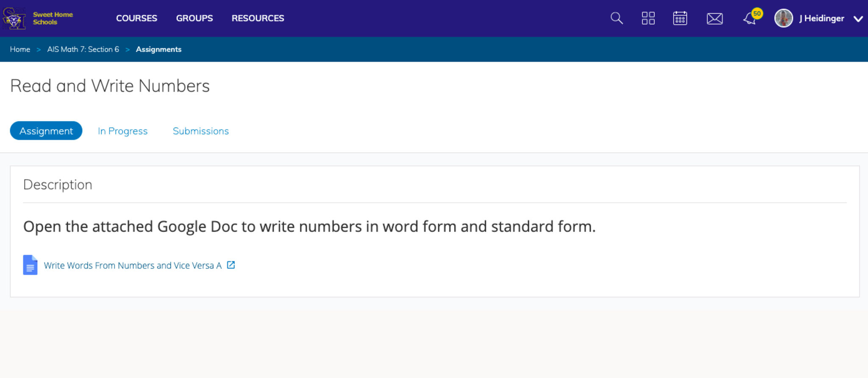The width and height of the screenshot is (868, 378).
Task: Click the Sweet Home Schools logo
Action: point(37,18)
